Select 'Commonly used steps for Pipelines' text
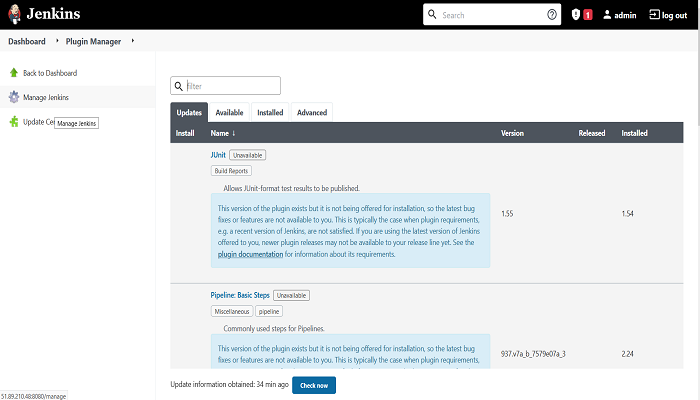 pos(274,329)
